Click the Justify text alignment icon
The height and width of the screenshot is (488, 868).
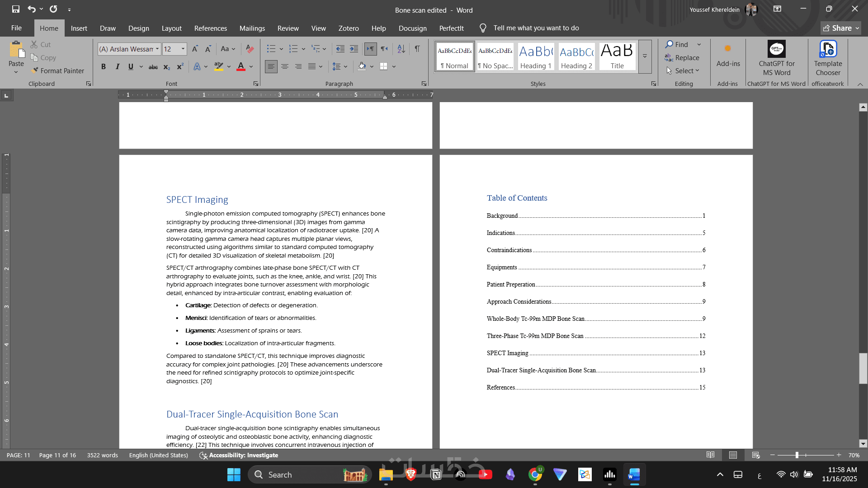tap(312, 66)
